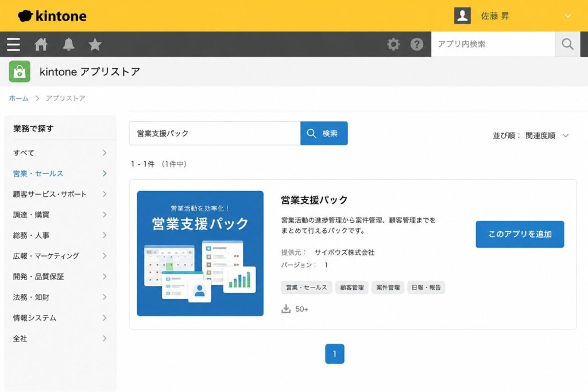Go to the home icon
The image size is (588, 392).
point(41,44)
